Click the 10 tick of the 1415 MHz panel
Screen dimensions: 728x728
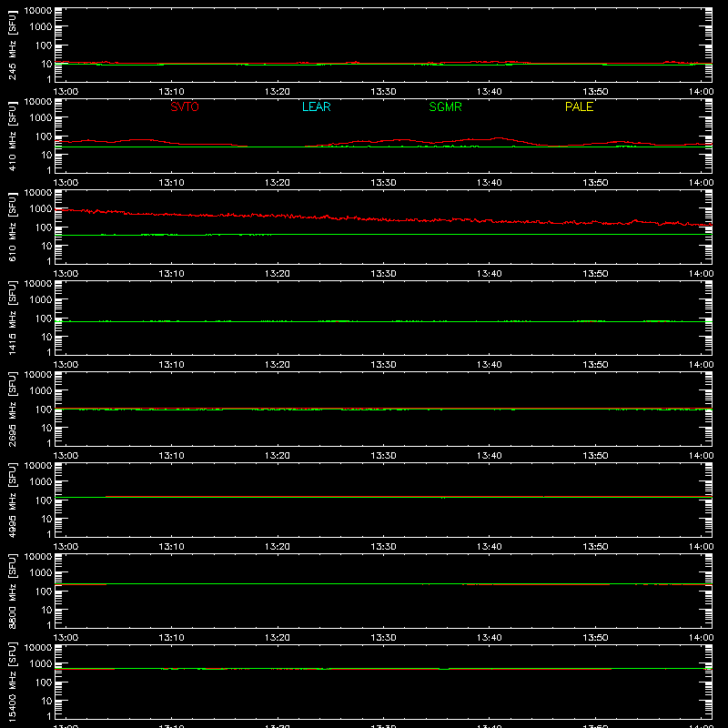[46, 337]
